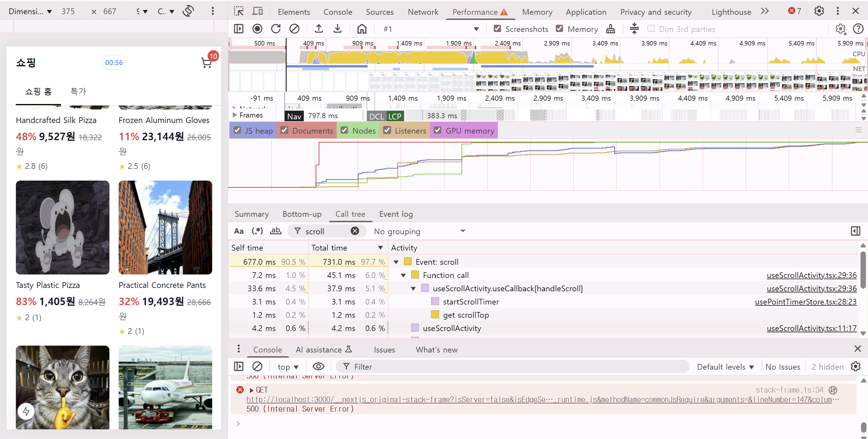Click the collect garbage broom icon

click(610, 29)
